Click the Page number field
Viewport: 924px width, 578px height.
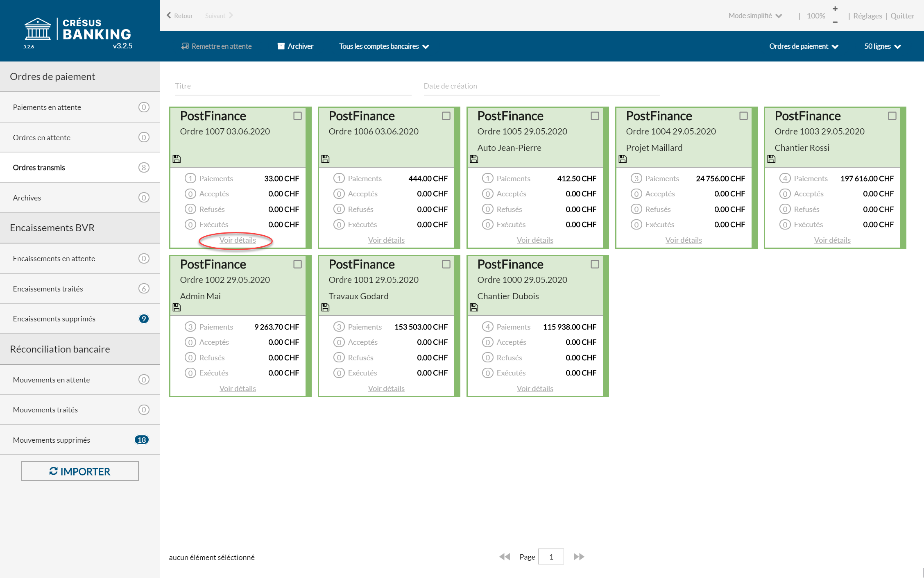551,557
